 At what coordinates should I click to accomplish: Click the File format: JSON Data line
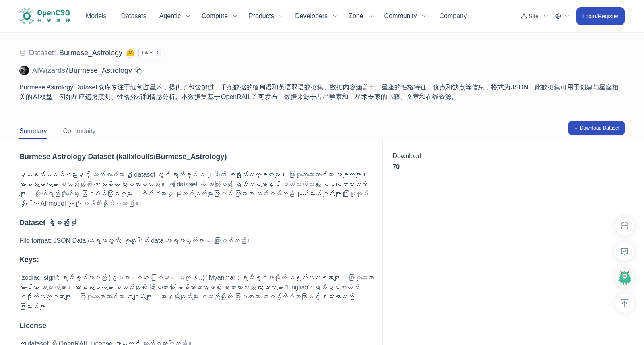[135, 240]
